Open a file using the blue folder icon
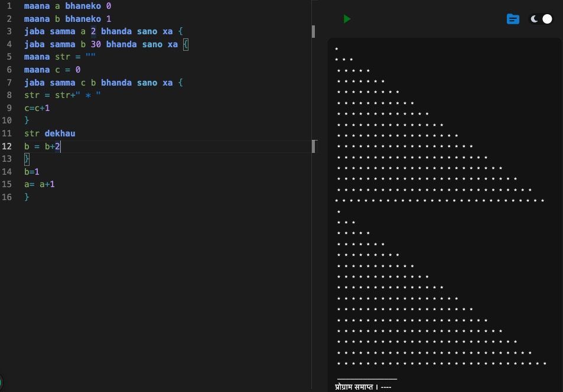 click(512, 18)
